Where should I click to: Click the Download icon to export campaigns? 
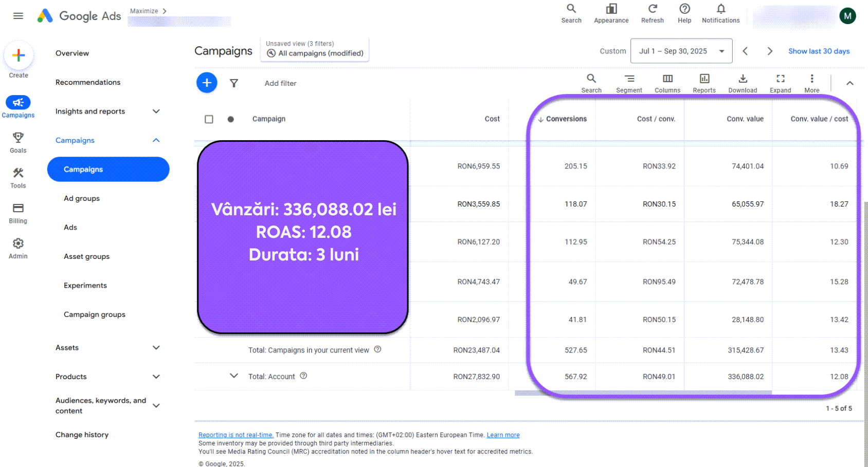tap(743, 82)
